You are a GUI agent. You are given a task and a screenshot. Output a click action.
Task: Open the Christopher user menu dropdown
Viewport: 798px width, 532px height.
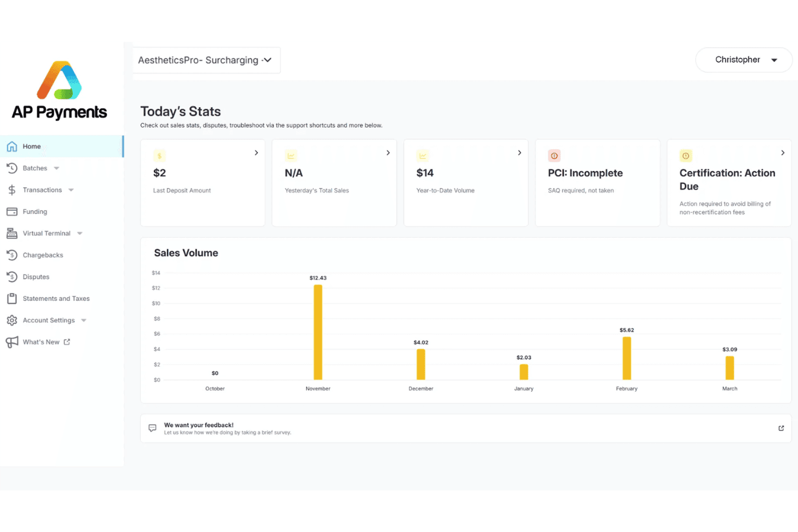click(744, 60)
